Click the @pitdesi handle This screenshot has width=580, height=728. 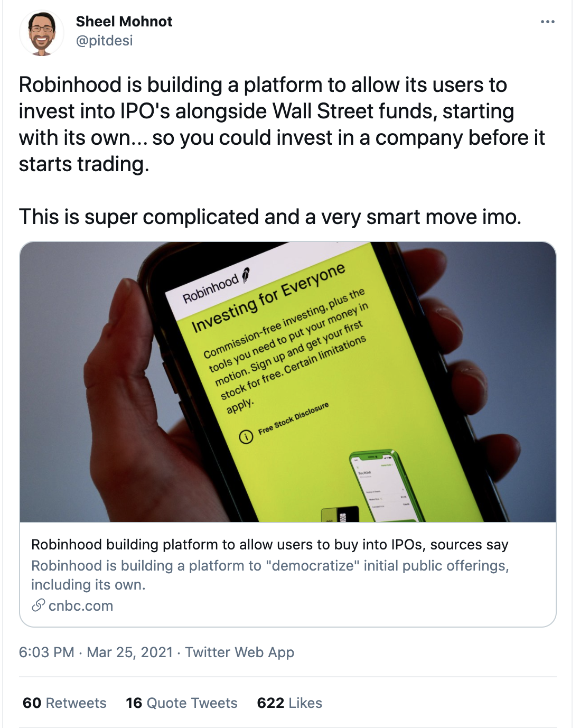[x=105, y=41]
